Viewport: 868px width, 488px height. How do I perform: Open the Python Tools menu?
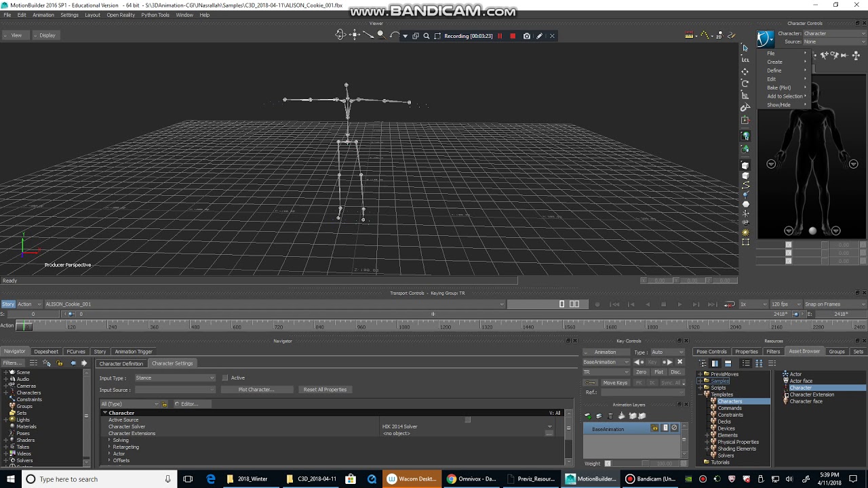pos(155,15)
